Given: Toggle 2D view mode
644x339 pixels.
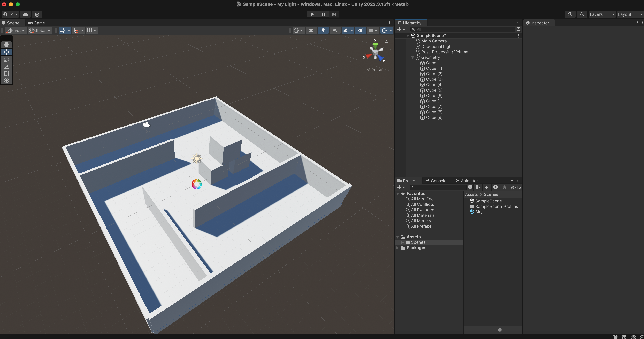Looking at the screenshot, I should tap(311, 30).
